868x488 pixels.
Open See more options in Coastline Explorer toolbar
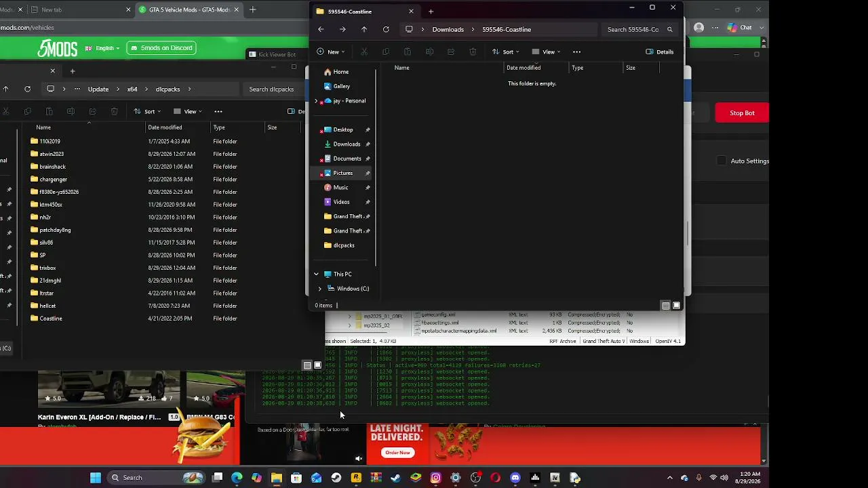pos(576,52)
